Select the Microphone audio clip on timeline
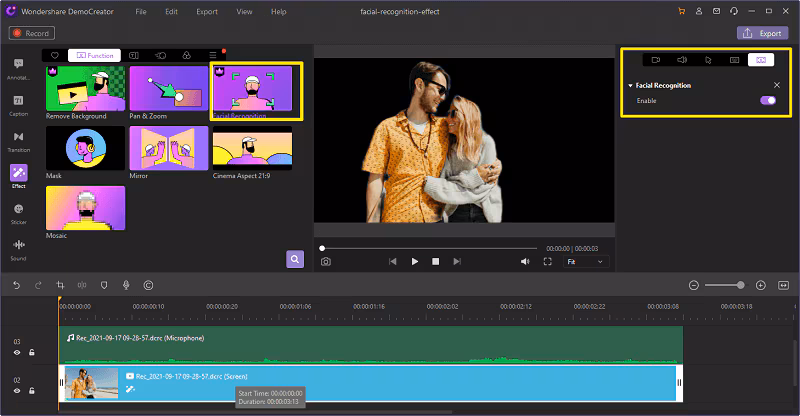This screenshot has width=800, height=416. 371,345
